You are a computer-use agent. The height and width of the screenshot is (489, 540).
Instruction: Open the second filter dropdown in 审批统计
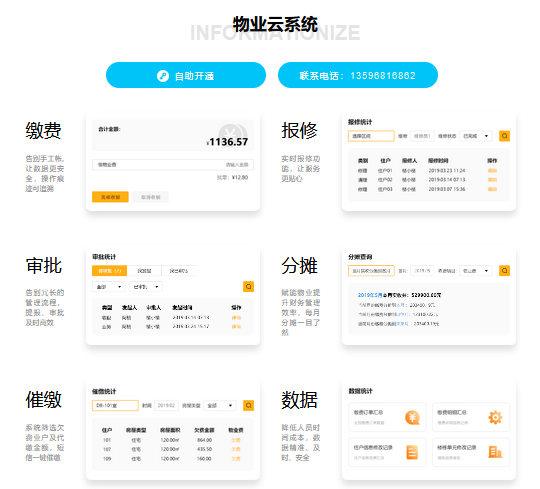tap(146, 287)
